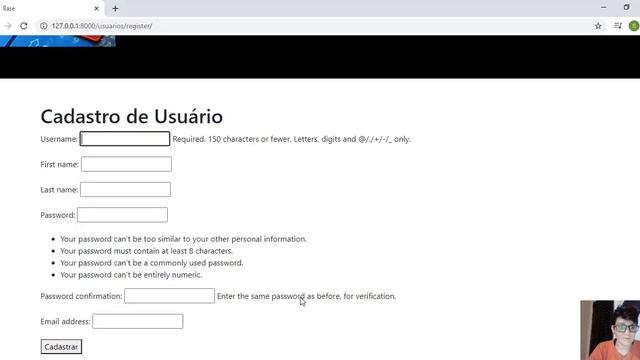
Task: Click the Cadastro de Usuário heading
Action: (x=131, y=116)
